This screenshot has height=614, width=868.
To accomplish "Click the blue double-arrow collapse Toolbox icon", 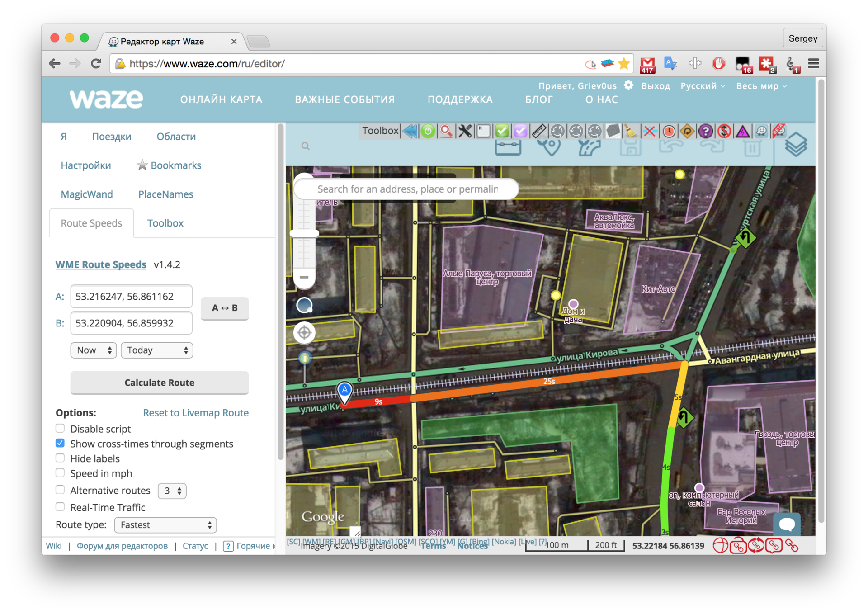I will [x=410, y=131].
